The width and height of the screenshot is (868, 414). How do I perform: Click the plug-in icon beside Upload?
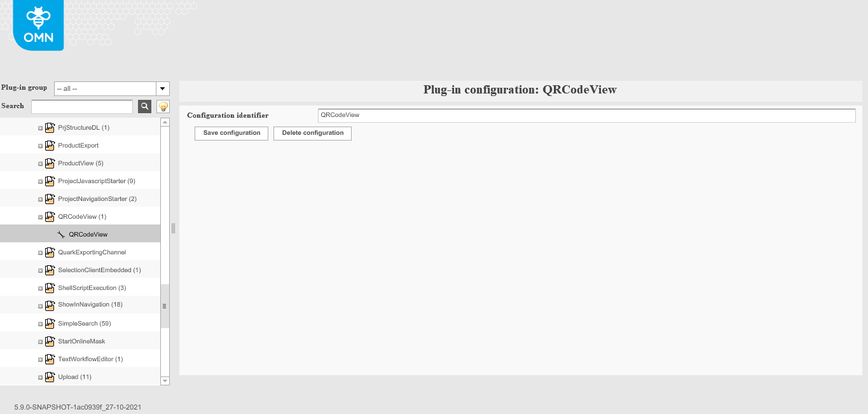[x=50, y=376]
